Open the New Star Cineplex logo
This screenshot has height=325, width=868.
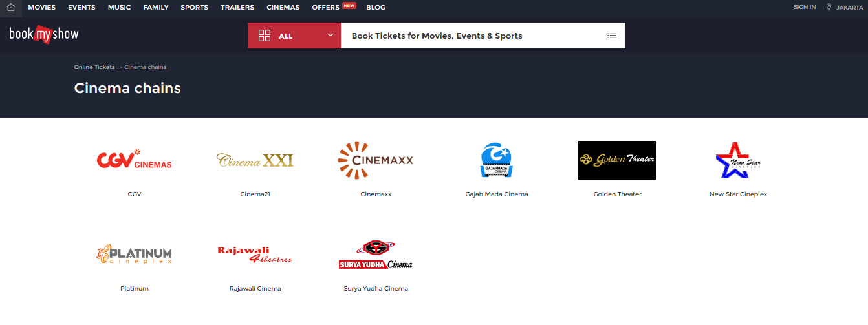click(738, 160)
